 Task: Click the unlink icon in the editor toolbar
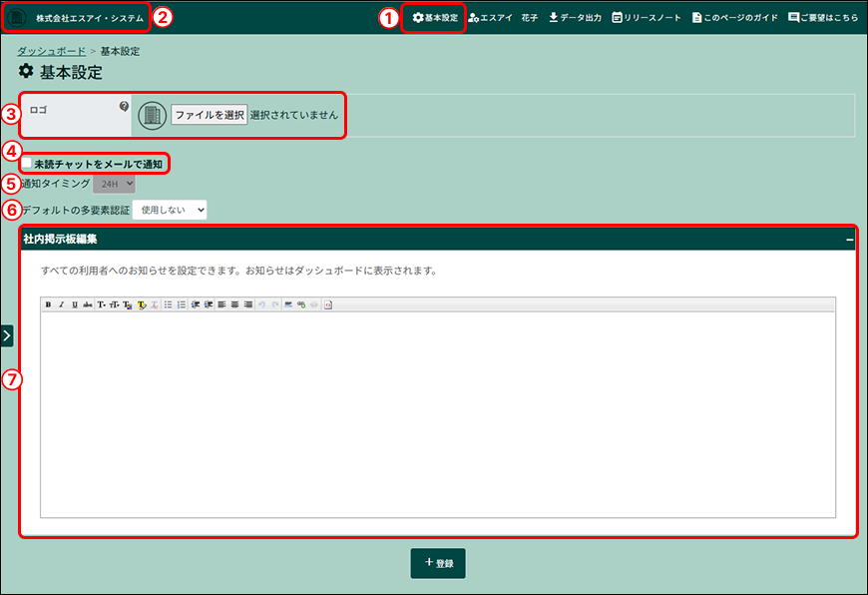pyautogui.click(x=314, y=304)
